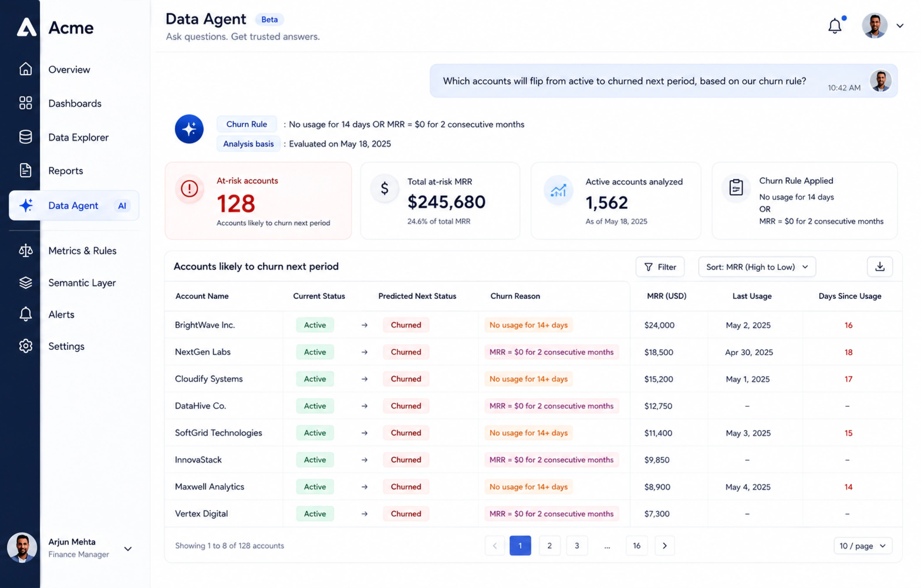Click the profile avatar in top bar
This screenshot has height=588, width=921.
click(875, 26)
